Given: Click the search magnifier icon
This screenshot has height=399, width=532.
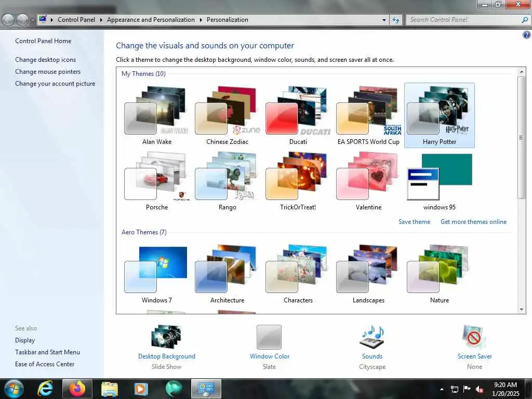Looking at the screenshot, I should pyautogui.click(x=525, y=20).
